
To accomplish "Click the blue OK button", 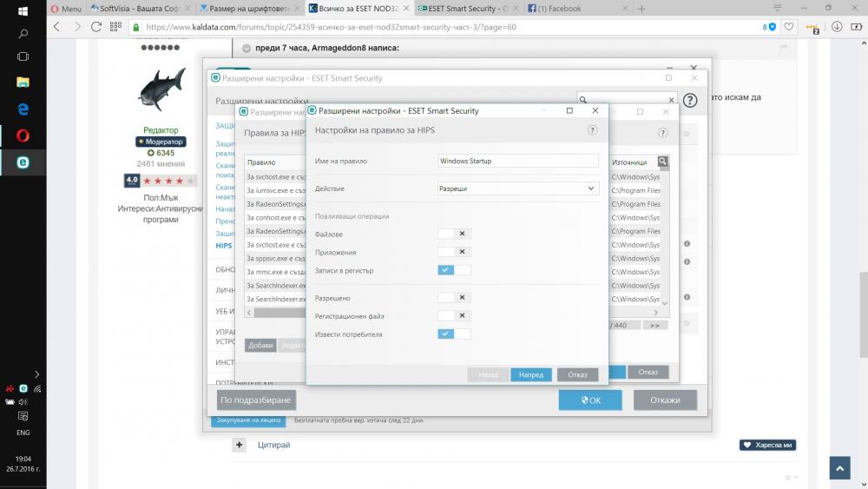I will tap(590, 400).
